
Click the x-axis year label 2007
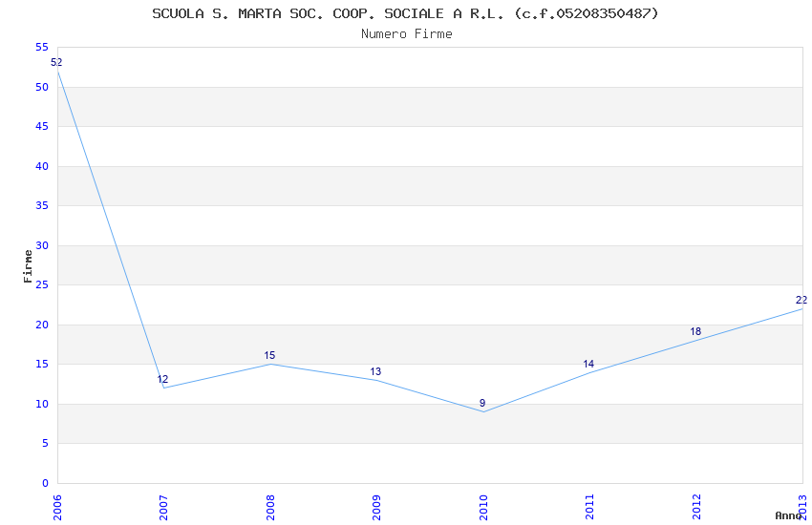click(x=163, y=508)
